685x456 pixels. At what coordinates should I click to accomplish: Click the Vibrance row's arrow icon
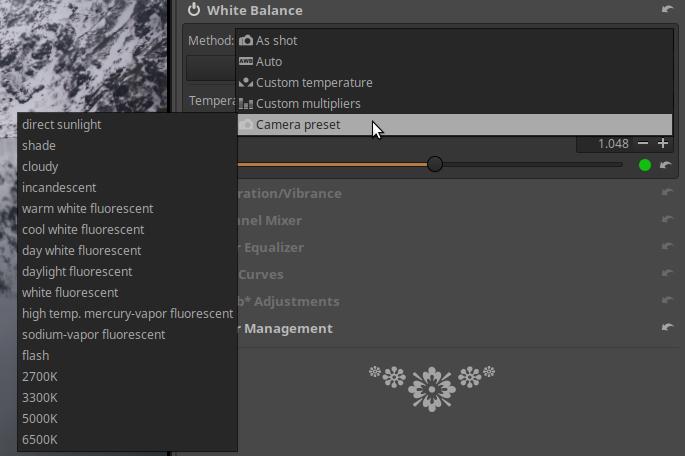coord(667,193)
